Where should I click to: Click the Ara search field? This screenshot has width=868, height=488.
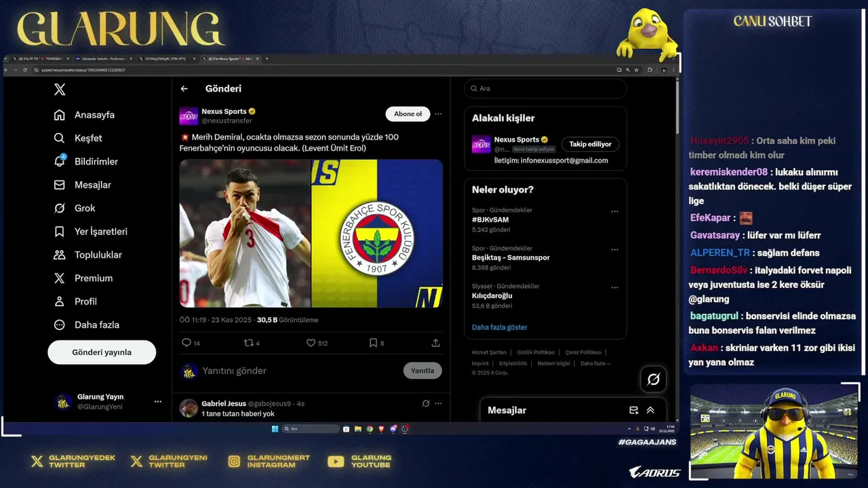[x=545, y=89]
